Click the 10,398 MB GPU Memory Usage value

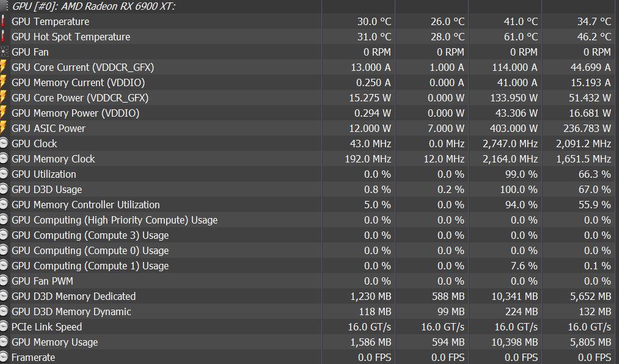515,343
